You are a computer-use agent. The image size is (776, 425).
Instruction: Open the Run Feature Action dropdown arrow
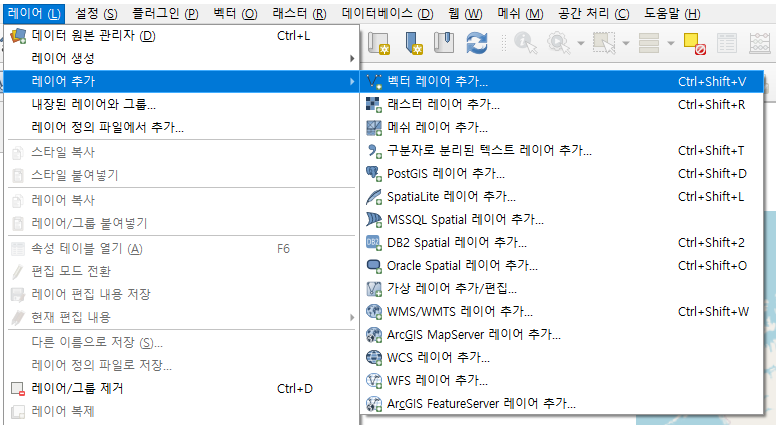pos(581,44)
